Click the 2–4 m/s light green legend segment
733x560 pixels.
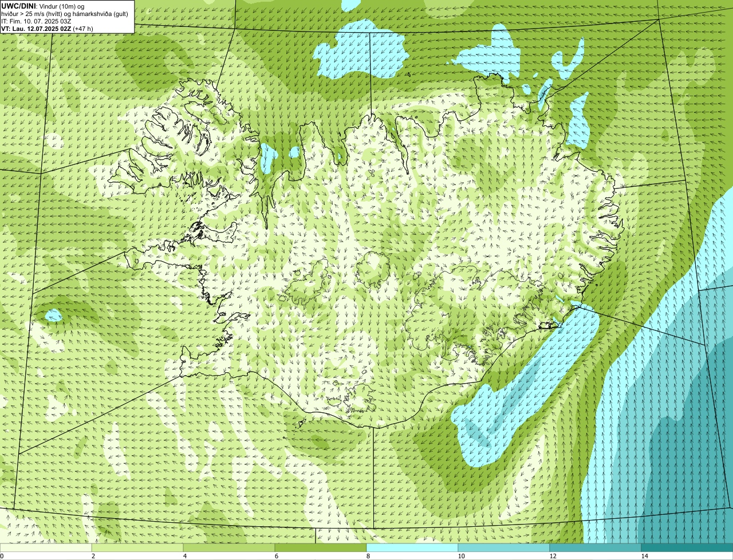pos(137,547)
